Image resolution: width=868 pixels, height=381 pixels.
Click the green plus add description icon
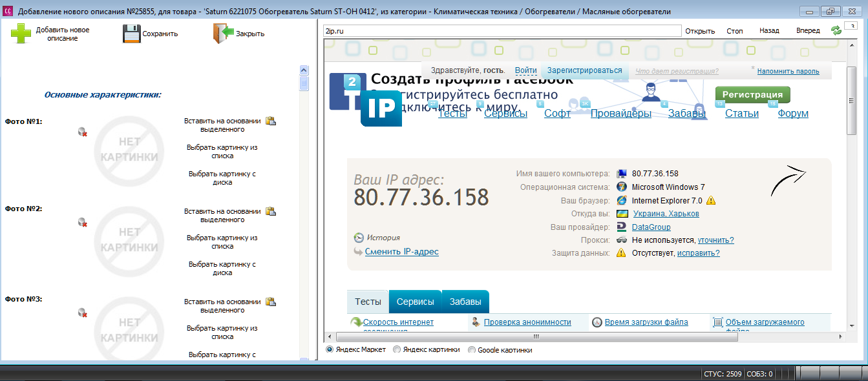click(x=21, y=34)
